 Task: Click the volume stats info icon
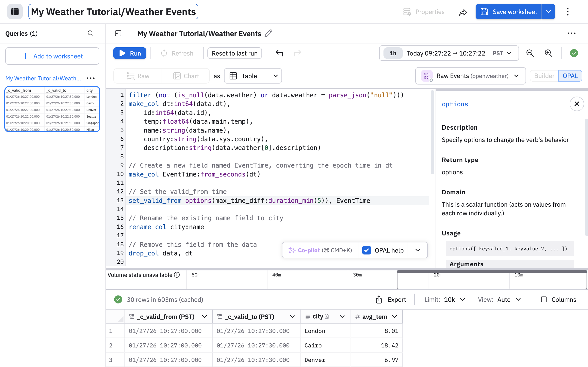point(177,275)
